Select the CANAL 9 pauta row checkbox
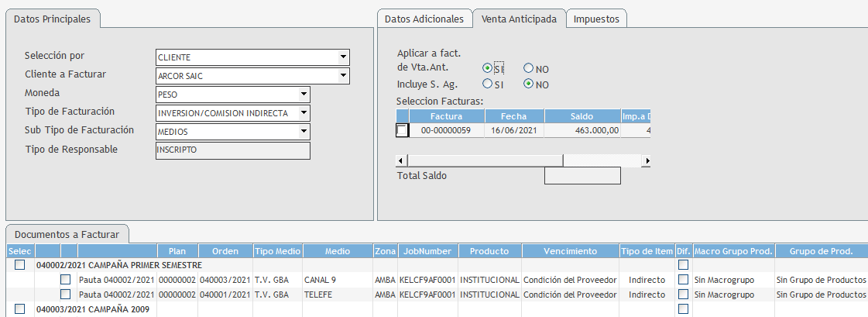868x317 pixels. [x=66, y=280]
